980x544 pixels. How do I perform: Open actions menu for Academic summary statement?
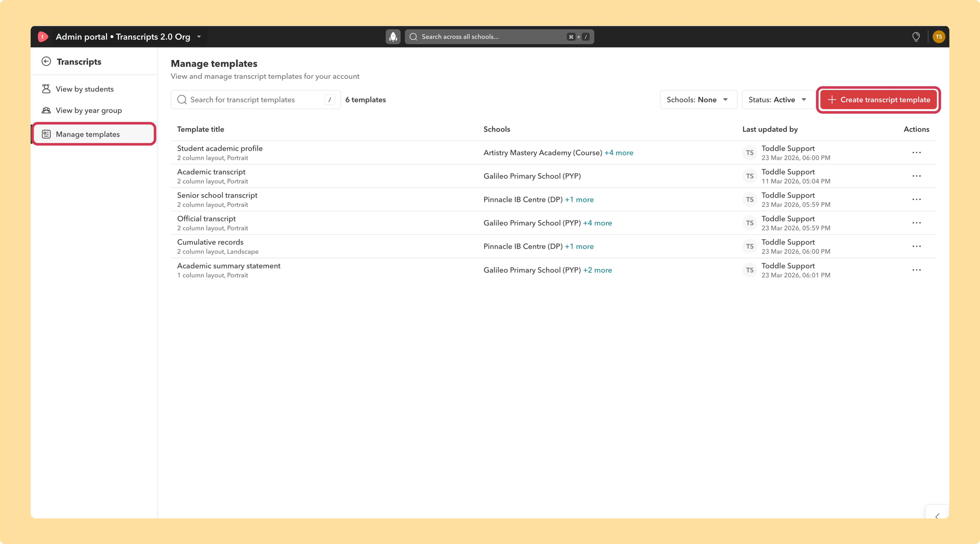[917, 270]
